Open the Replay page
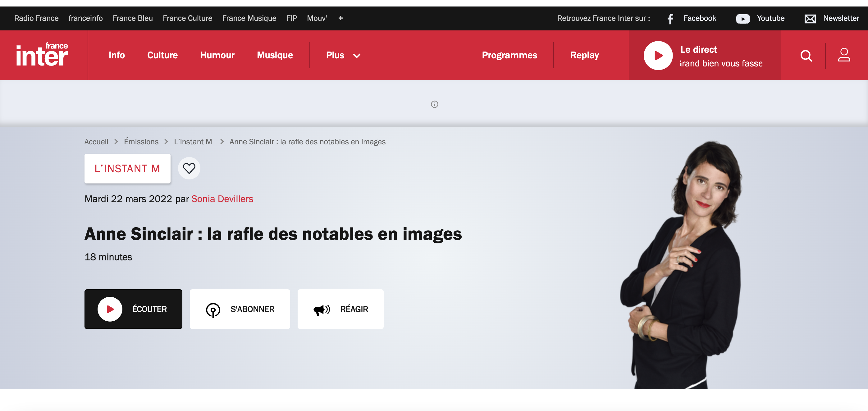 pos(584,55)
